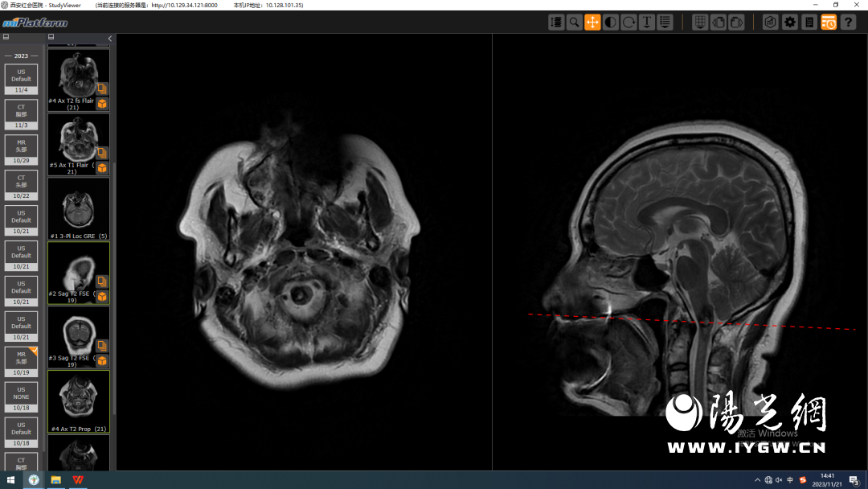Select the #5 Ax T1 Flair thumbnail
Screen dimensions: 868x489
79,145
